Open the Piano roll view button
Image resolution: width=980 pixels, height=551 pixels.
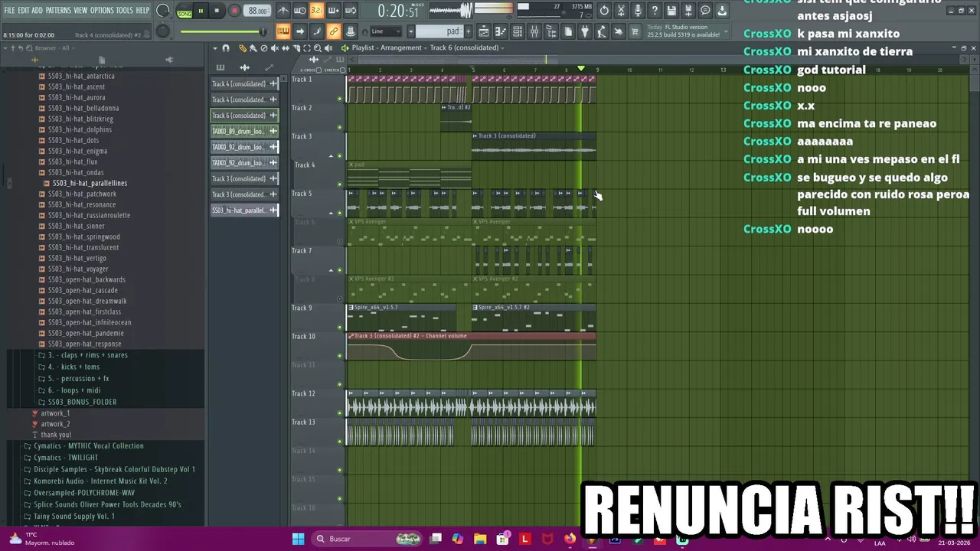click(x=501, y=31)
